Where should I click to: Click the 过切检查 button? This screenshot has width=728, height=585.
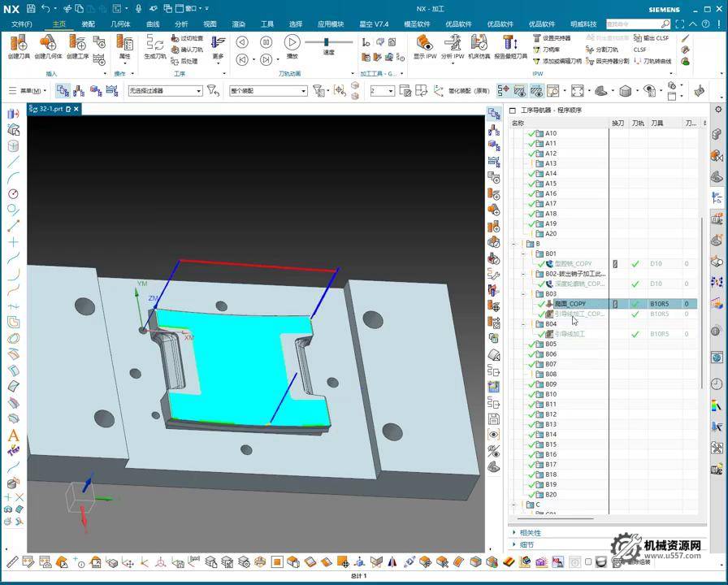[188, 38]
